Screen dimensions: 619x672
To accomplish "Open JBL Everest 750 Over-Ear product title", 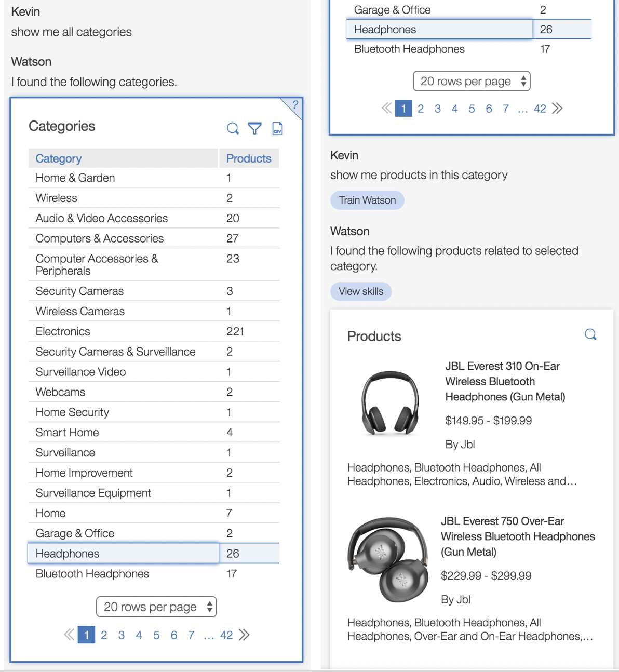I will coord(518,536).
